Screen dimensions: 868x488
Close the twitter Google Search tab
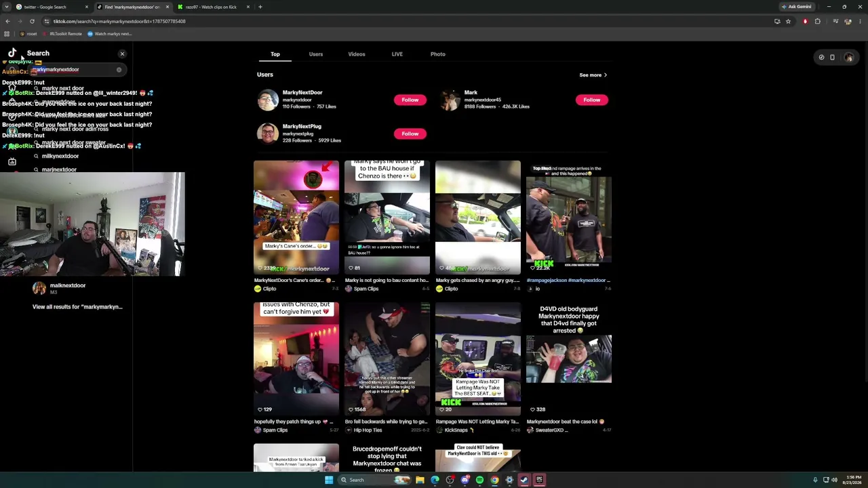pyautogui.click(x=86, y=7)
